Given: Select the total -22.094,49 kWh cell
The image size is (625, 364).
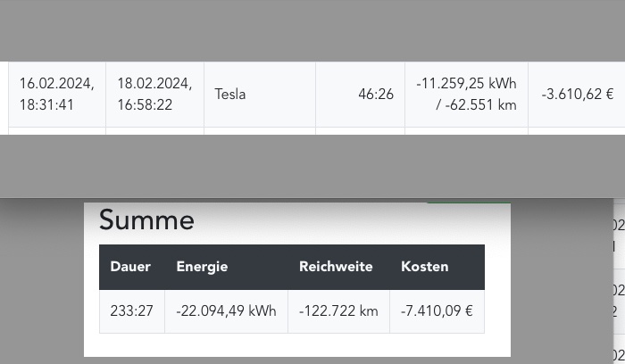Looking at the screenshot, I should 227,311.
